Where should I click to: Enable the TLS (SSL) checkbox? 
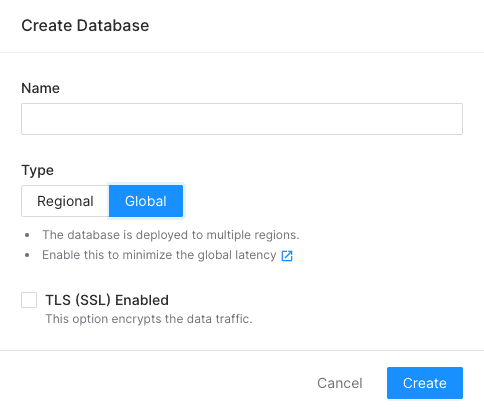pyautogui.click(x=29, y=300)
